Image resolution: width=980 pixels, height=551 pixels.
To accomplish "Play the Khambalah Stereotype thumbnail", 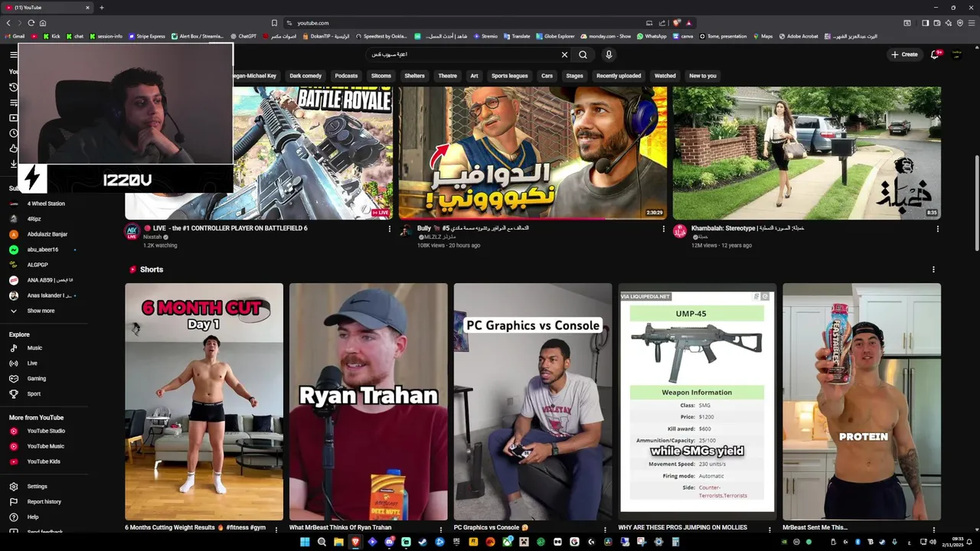I will pyautogui.click(x=806, y=153).
